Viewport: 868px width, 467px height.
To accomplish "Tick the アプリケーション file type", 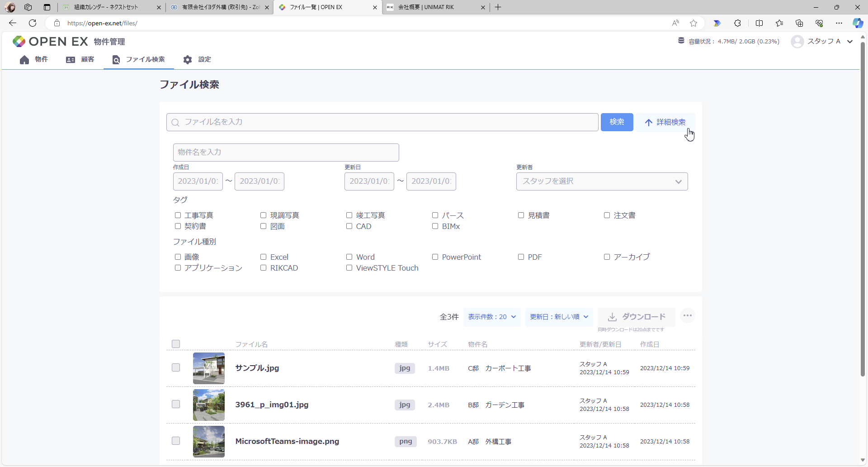I will [x=178, y=268].
